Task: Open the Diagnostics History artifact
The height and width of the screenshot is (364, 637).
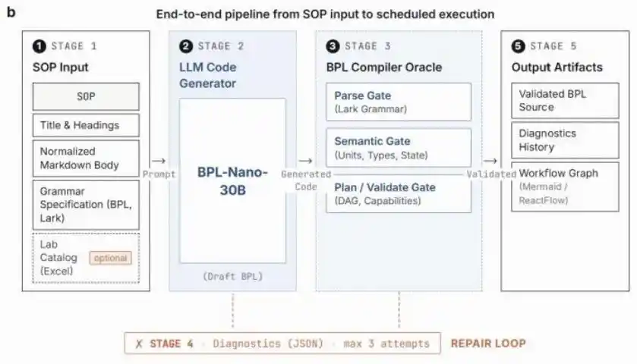Action: pos(565,140)
